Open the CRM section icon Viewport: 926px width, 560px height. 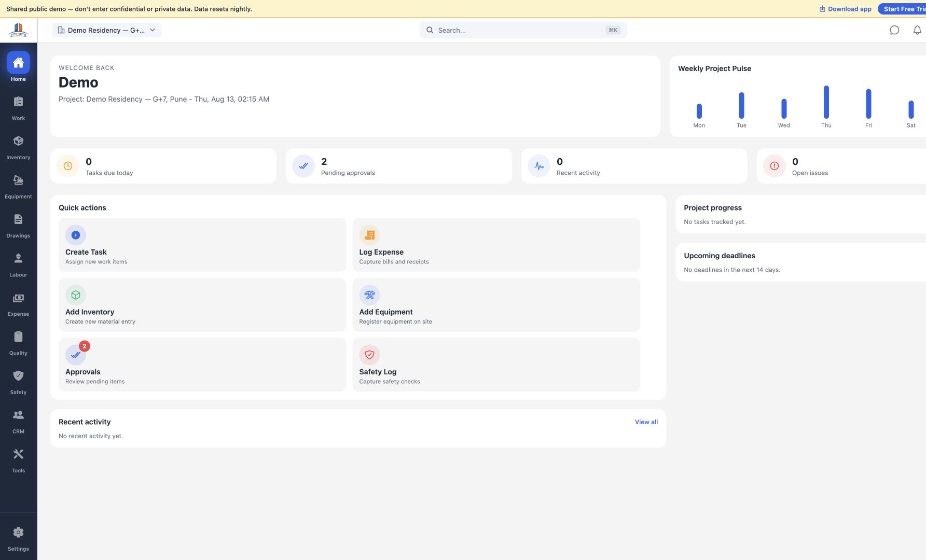point(18,415)
